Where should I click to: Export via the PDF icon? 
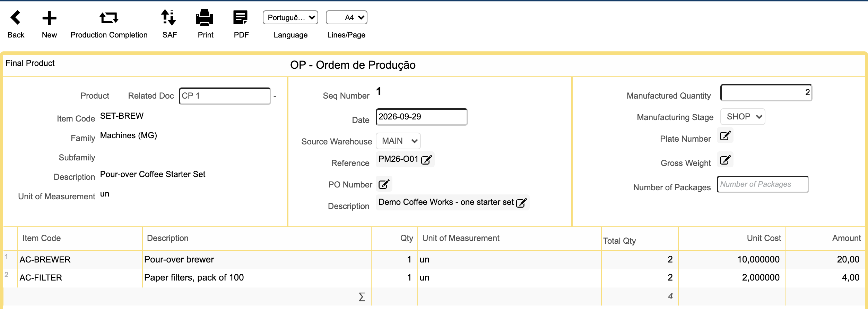[x=241, y=17]
